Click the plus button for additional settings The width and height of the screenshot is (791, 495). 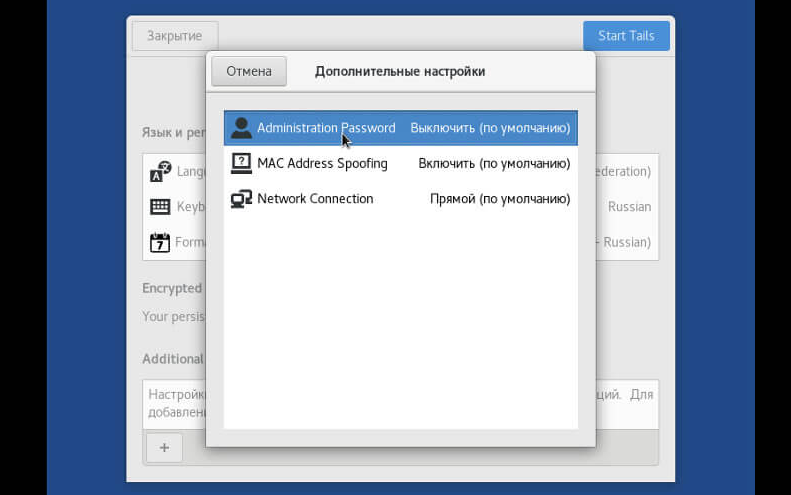(164, 448)
